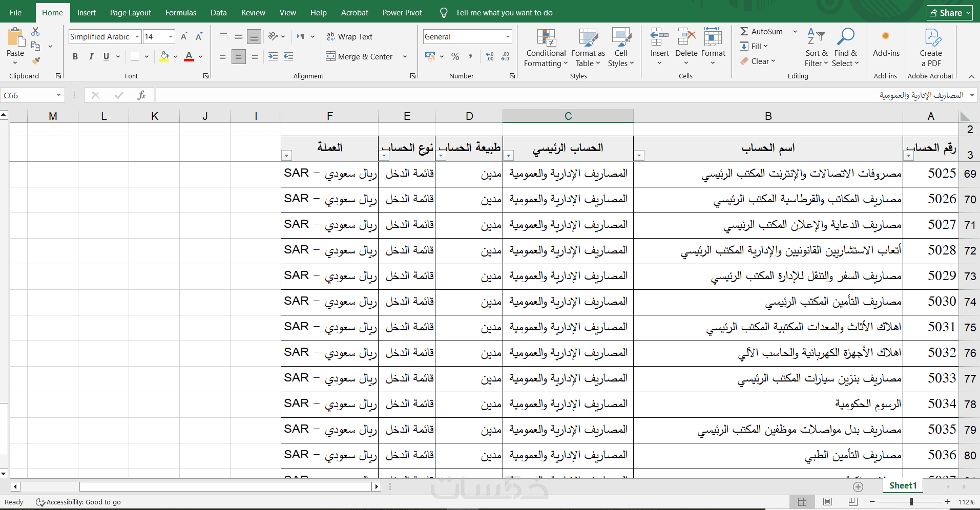Click Accessibility: Good to go status

point(78,502)
